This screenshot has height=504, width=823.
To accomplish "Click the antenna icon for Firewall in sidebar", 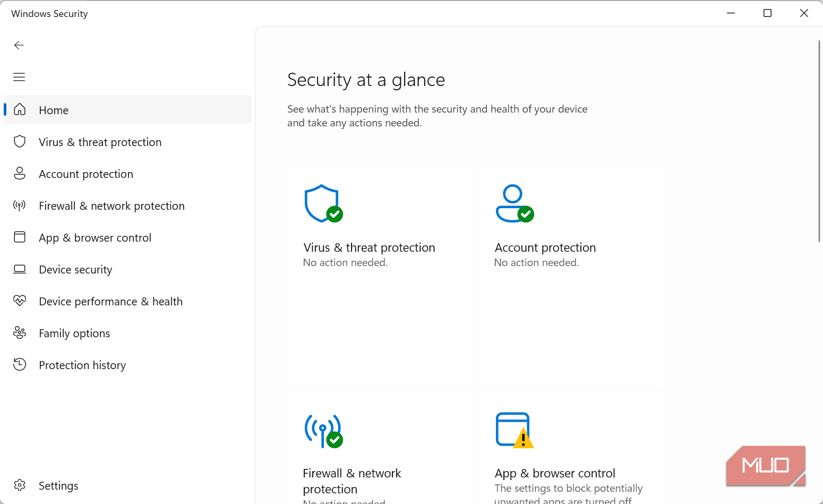I will click(x=20, y=206).
